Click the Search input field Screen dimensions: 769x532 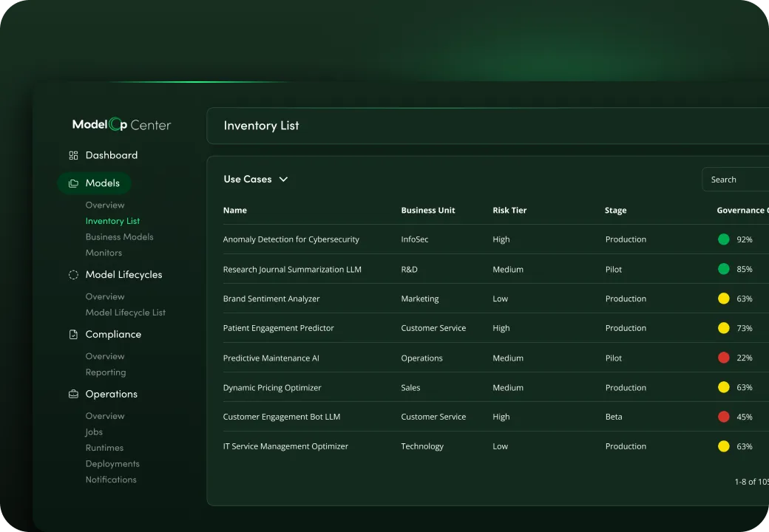click(x=736, y=180)
